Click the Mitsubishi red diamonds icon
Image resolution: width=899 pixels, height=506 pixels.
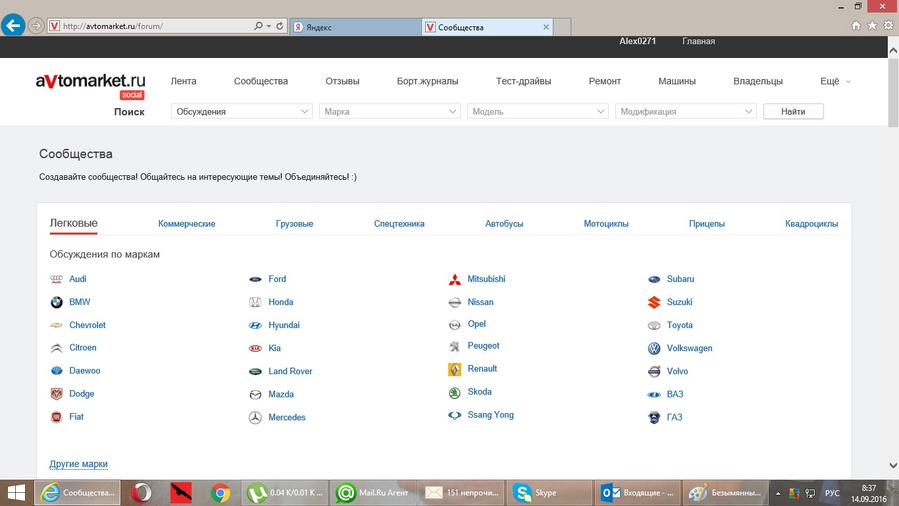[455, 279]
